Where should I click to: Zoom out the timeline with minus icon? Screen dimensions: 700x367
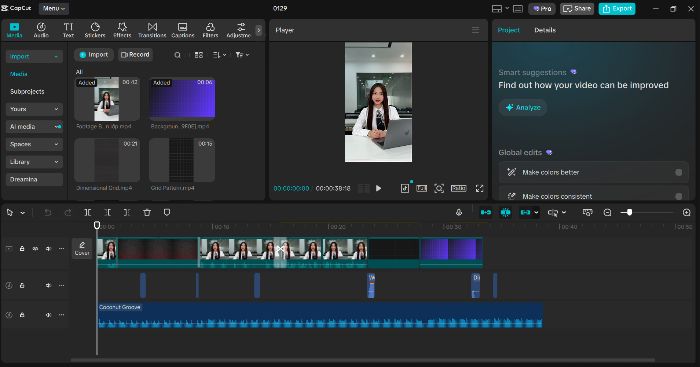pyautogui.click(x=607, y=213)
